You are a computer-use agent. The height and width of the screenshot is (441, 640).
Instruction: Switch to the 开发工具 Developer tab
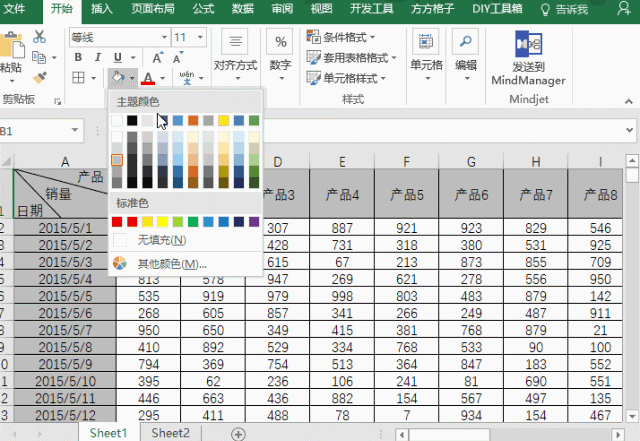(x=371, y=9)
